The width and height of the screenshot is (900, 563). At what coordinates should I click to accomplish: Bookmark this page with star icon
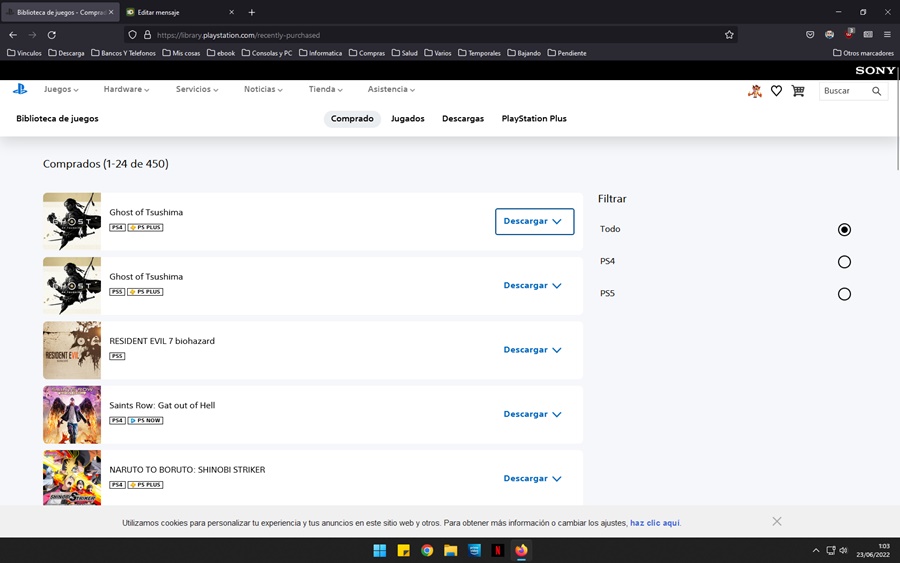(729, 35)
